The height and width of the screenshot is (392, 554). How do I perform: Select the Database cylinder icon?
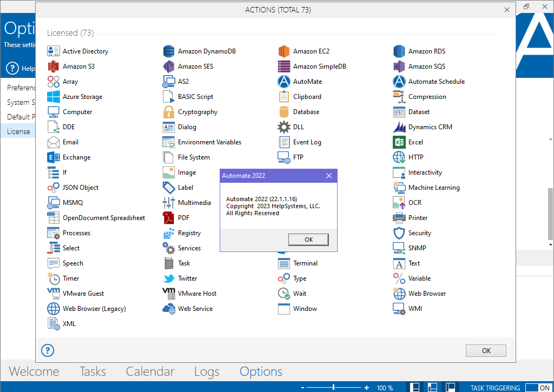click(283, 112)
